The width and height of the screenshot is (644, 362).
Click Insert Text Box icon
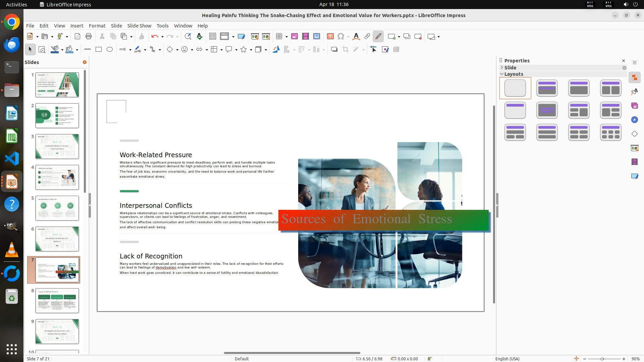pos(330,37)
